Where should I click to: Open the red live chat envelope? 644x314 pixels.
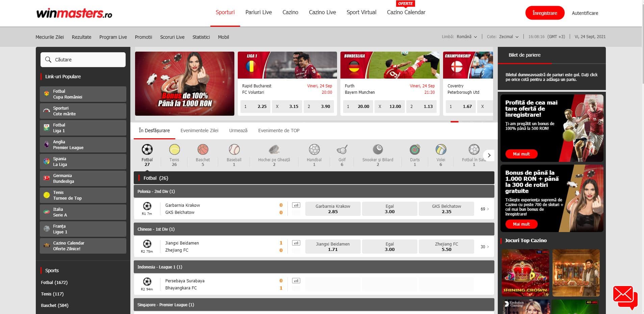click(x=624, y=296)
